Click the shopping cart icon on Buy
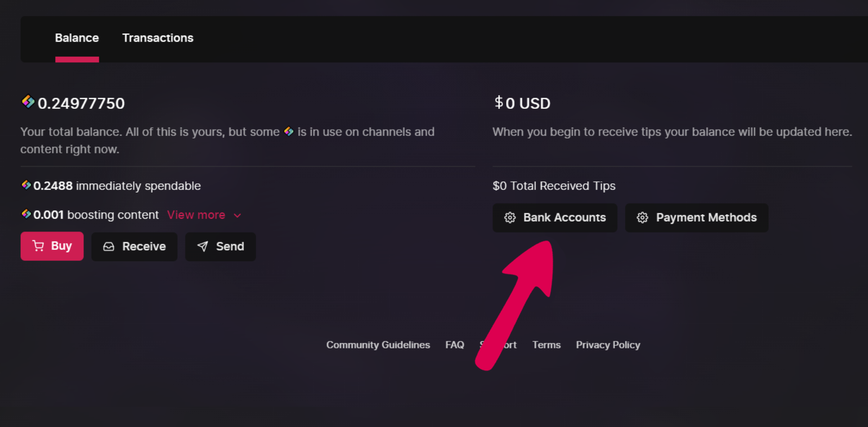868x427 pixels. point(38,246)
